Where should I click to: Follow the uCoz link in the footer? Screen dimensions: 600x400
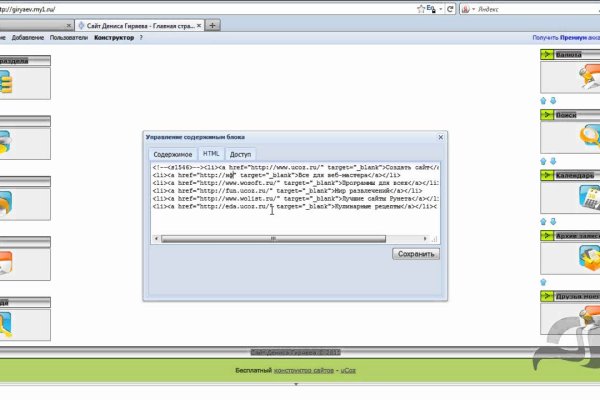(349, 372)
